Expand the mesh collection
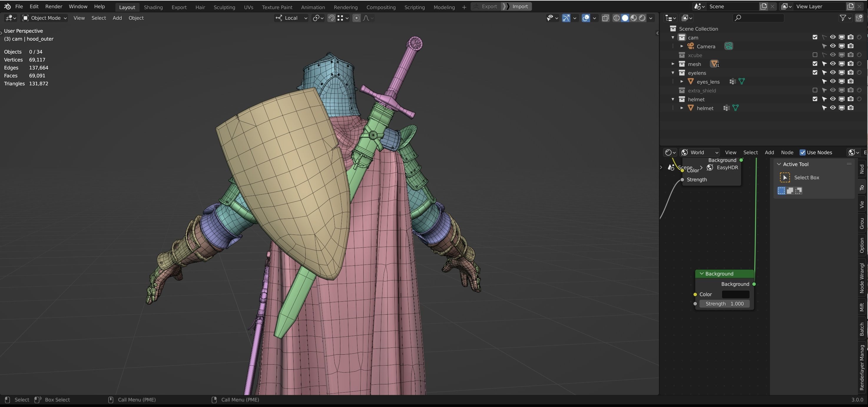The width and height of the screenshot is (868, 407). tap(673, 64)
